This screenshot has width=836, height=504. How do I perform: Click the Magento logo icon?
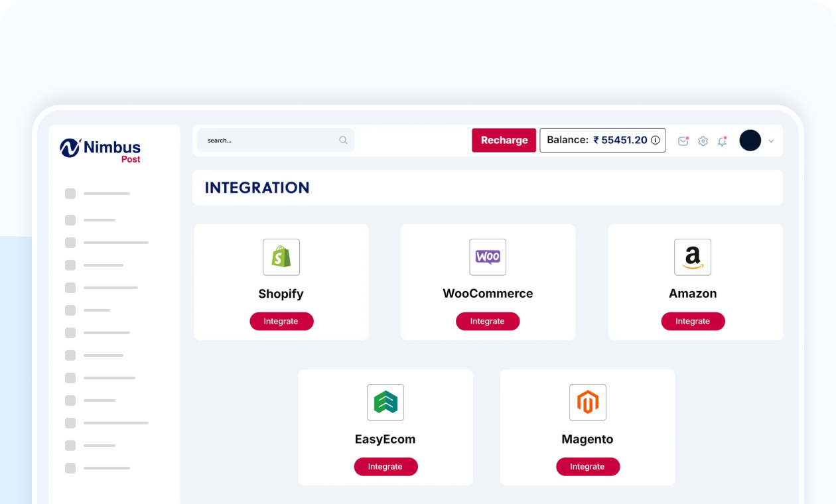point(588,403)
